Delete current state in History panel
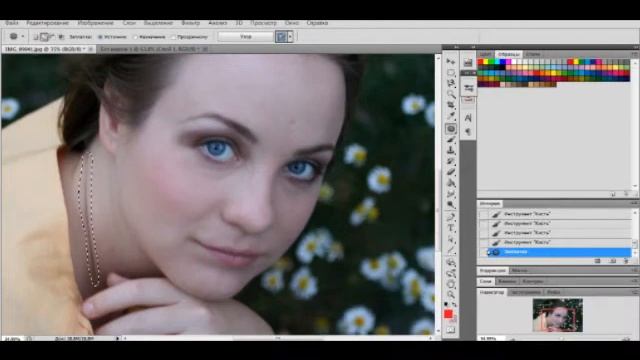Image resolution: width=640 pixels, height=360 pixels. pyautogui.click(x=627, y=261)
